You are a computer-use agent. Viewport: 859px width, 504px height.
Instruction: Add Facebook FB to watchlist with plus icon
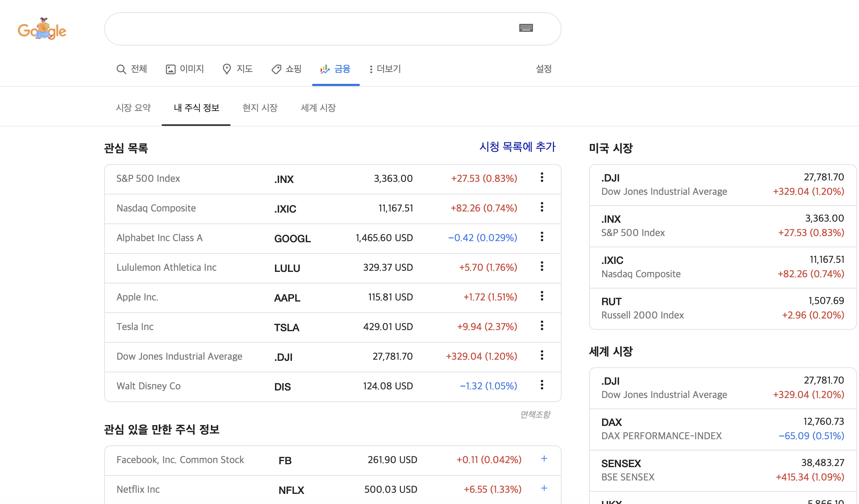(544, 458)
